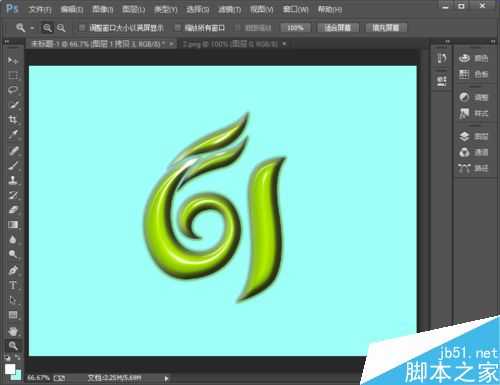Open the Layer menu

[x=134, y=10]
